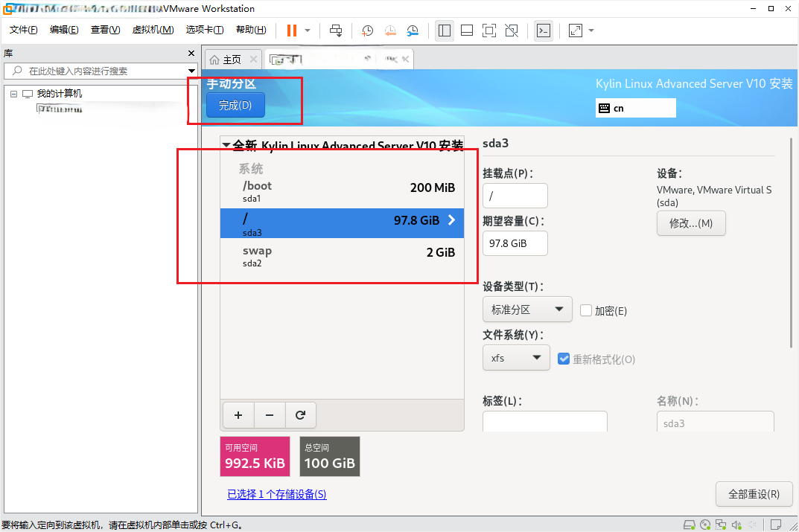Select the / sda3 partition row
This screenshot has width=799, height=532.
tap(342, 223)
